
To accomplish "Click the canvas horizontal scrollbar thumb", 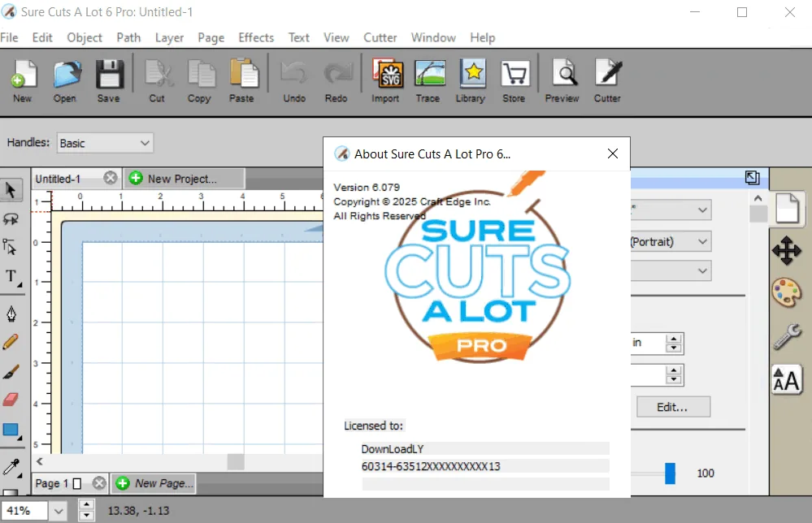I will coord(236,461).
